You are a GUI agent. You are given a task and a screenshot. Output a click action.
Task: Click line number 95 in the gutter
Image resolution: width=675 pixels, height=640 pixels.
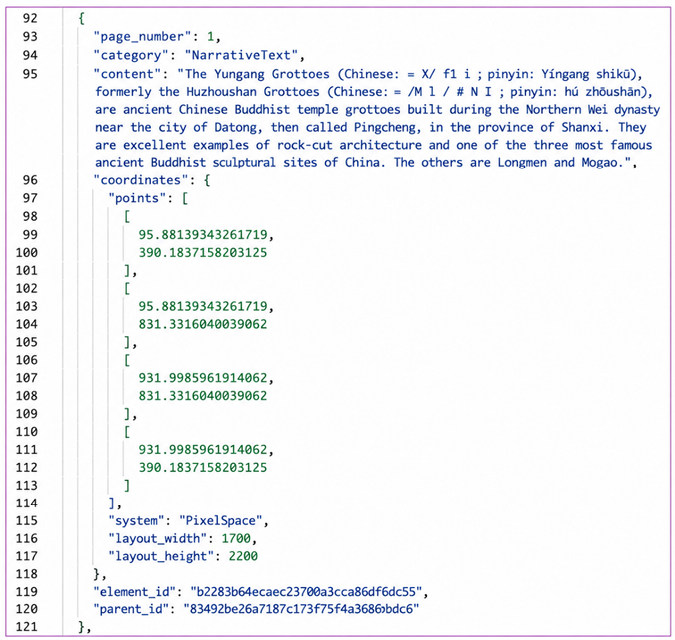pyautogui.click(x=30, y=74)
